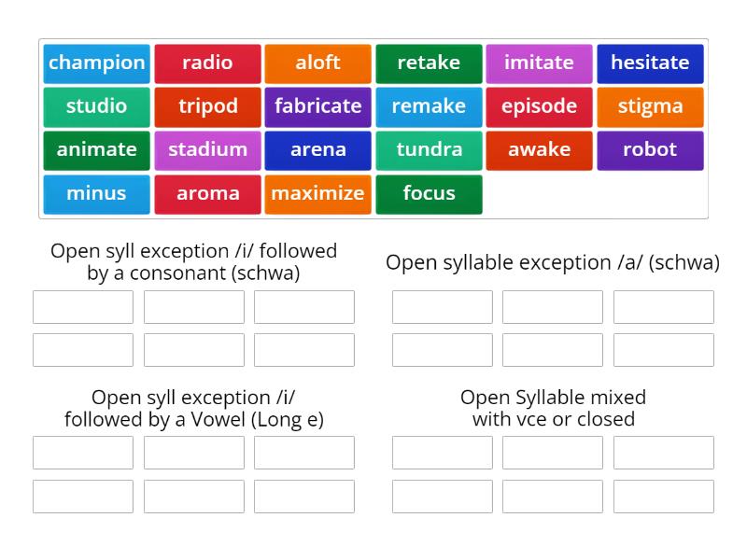
Task: Click first empty slot under /a/ schwa group
Action: 443,307
